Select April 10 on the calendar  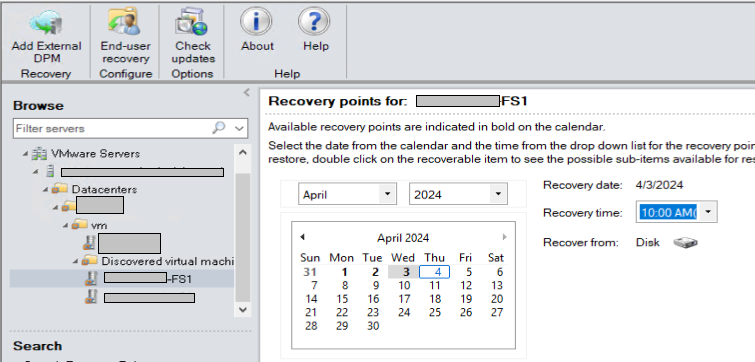404,285
